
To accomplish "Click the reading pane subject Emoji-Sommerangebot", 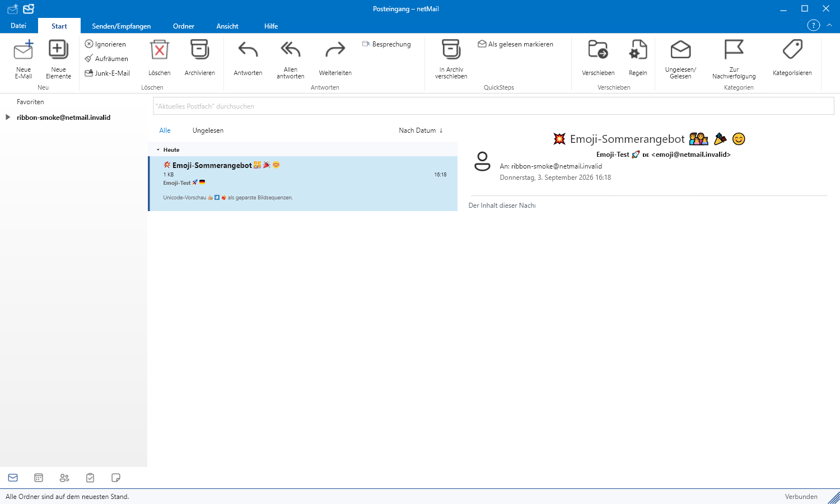I will click(627, 139).
